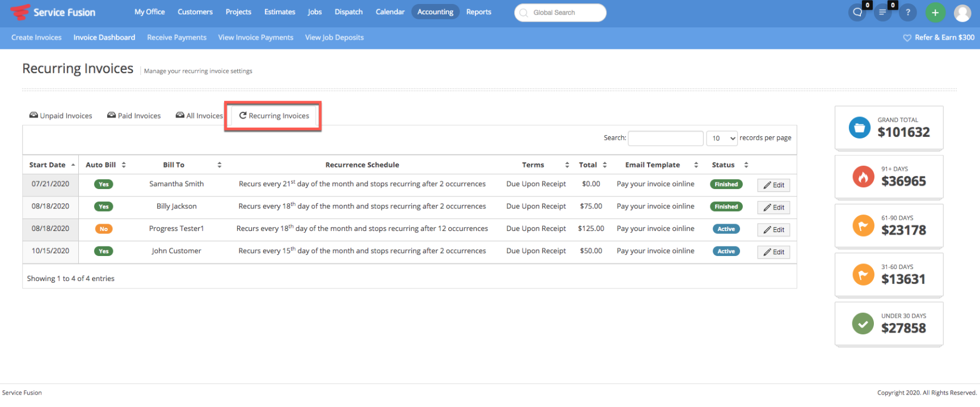The image size is (980, 407).
Task: Open the records per page dropdown
Action: [722, 138]
